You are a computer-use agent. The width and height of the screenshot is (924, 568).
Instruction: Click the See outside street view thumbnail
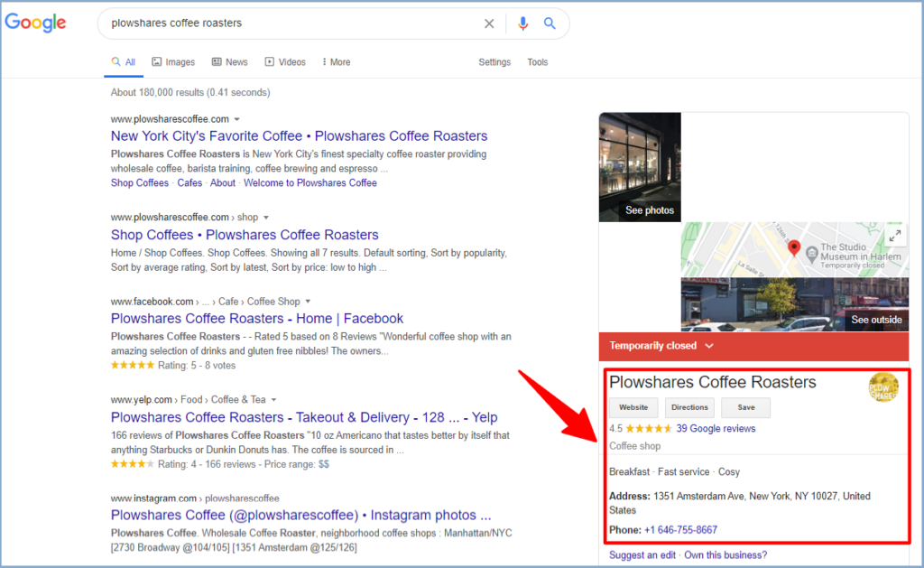pos(794,304)
